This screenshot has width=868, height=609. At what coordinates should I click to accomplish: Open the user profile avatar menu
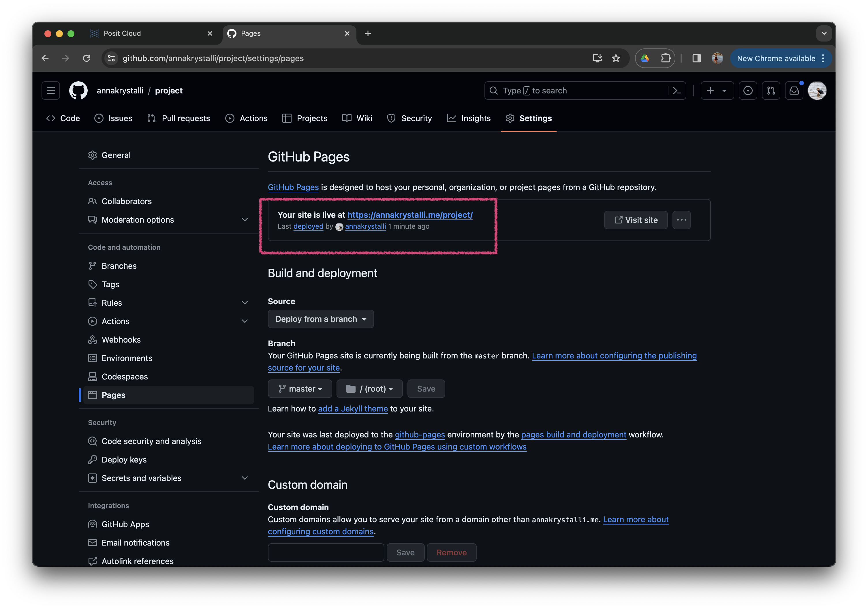pos(817,91)
